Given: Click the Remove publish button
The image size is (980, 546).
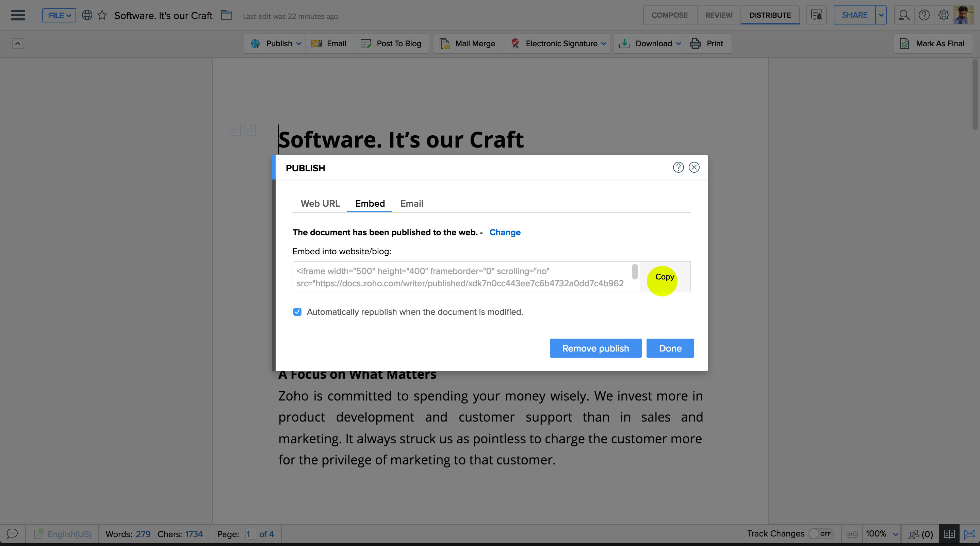Looking at the screenshot, I should pyautogui.click(x=595, y=348).
